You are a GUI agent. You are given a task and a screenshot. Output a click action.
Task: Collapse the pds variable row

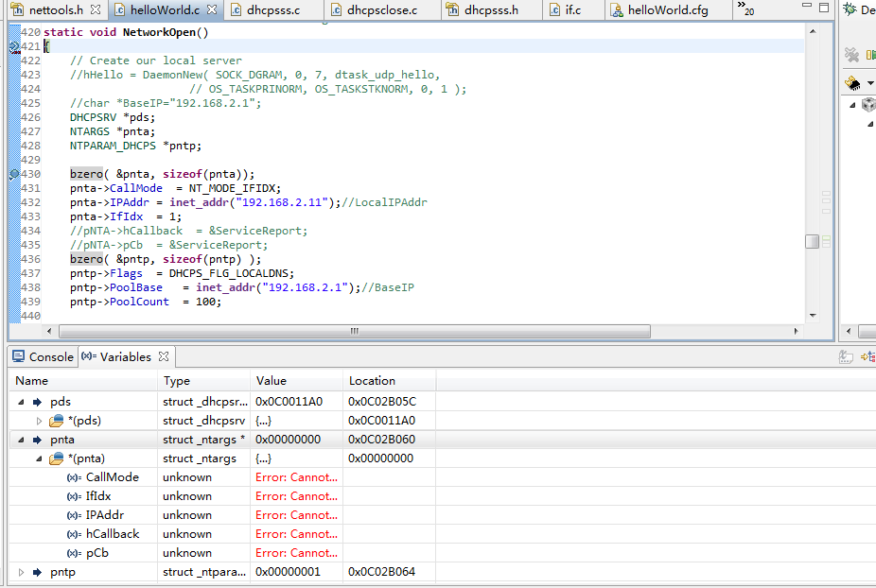point(21,402)
